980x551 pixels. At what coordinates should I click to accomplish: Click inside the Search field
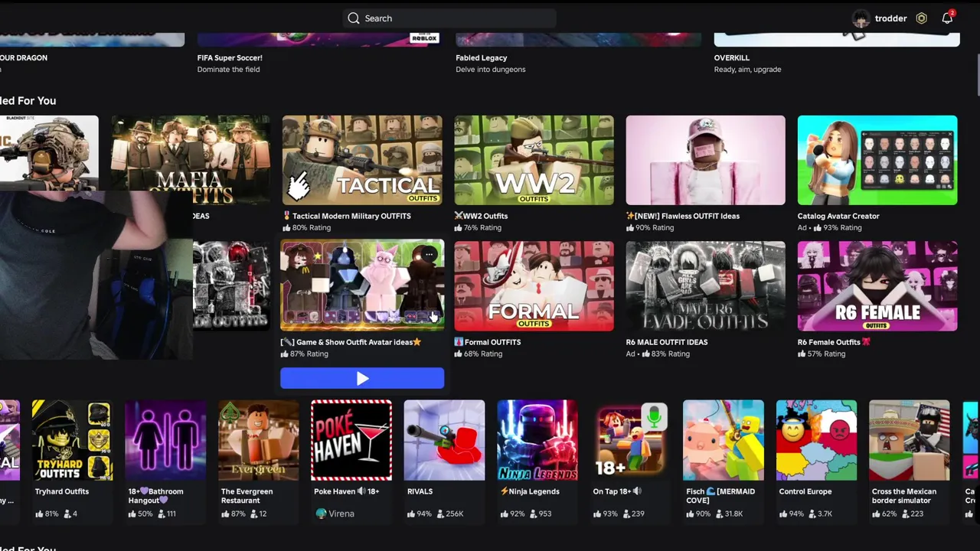coord(449,18)
